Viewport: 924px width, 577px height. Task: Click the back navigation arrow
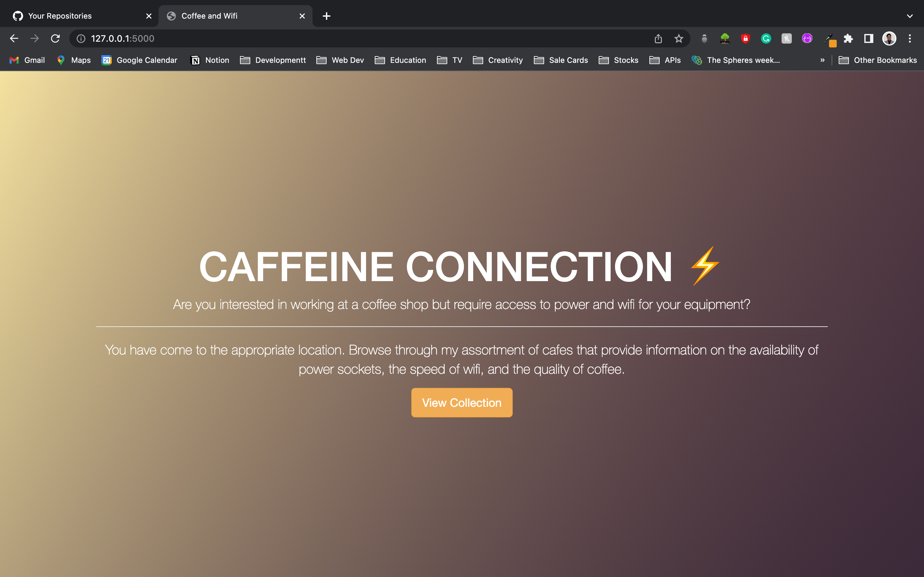pyautogui.click(x=14, y=38)
